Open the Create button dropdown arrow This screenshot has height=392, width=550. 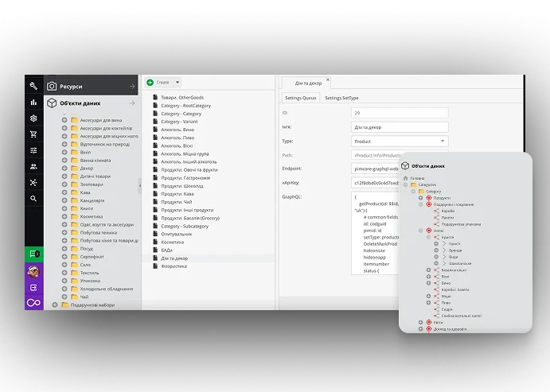(x=177, y=82)
